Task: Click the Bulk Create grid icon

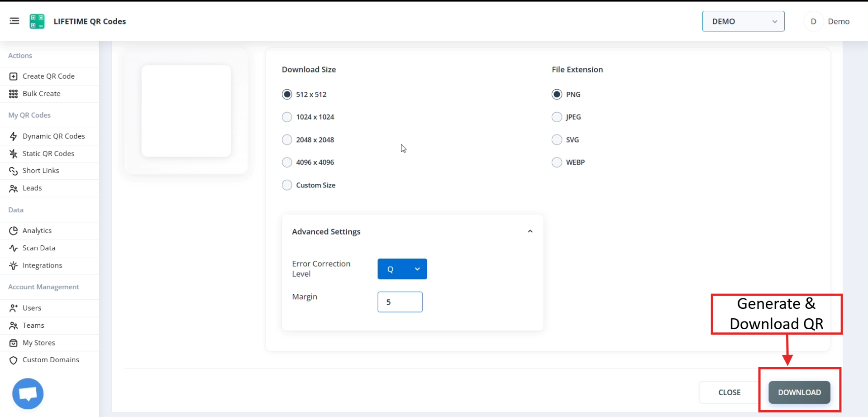Action: 13,93
